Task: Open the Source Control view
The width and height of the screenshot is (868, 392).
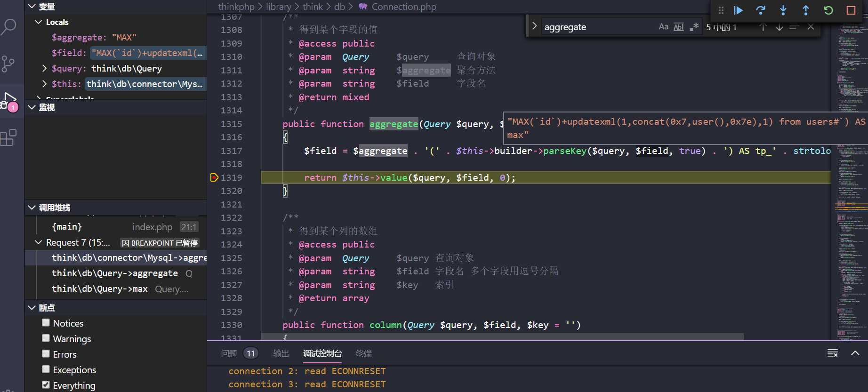Action: click(8, 64)
